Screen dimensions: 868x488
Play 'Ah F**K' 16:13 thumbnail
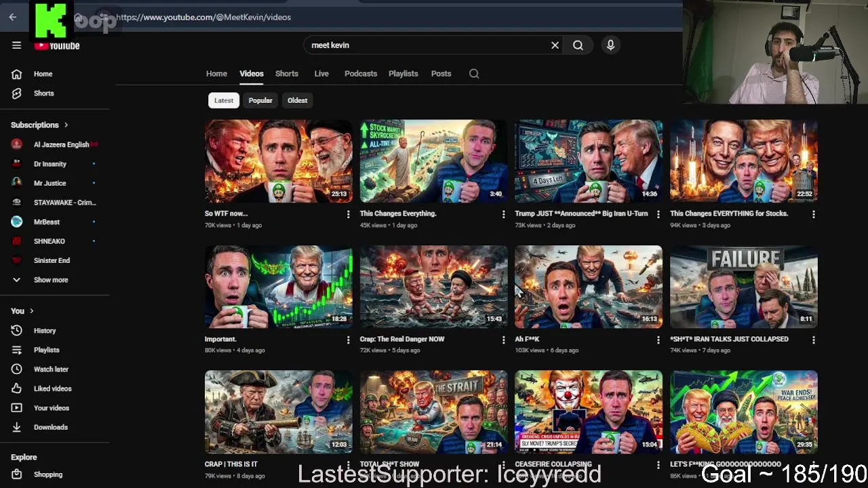(x=589, y=287)
